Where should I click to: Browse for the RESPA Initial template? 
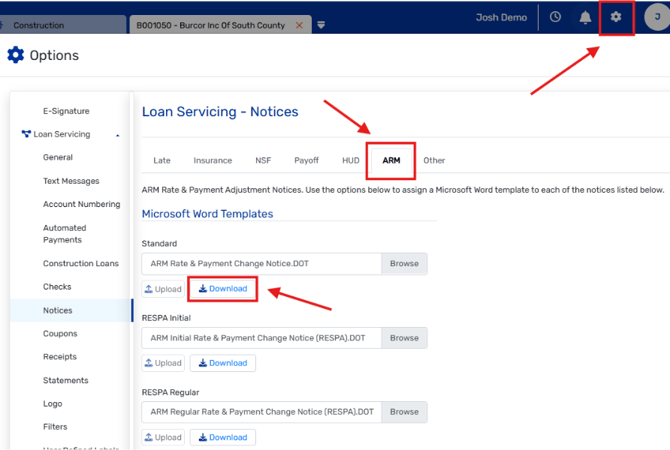[x=404, y=338]
